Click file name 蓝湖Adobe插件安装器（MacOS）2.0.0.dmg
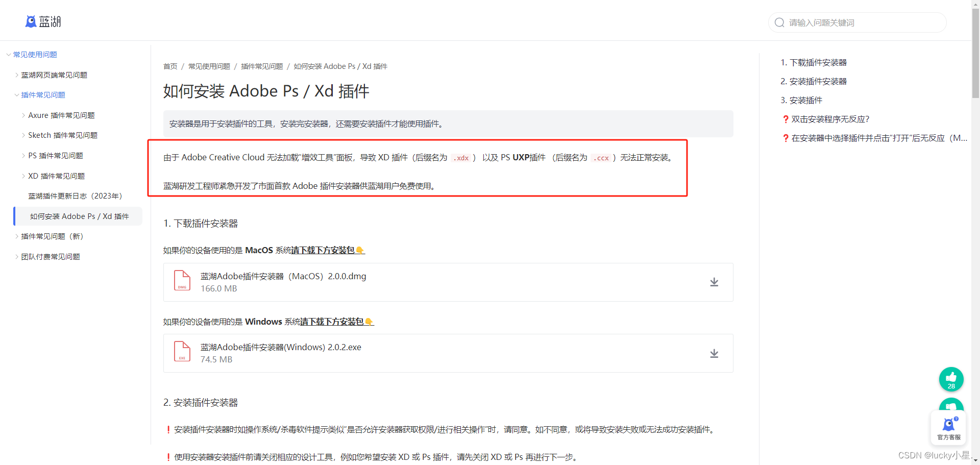The height and width of the screenshot is (465, 980). [283, 276]
